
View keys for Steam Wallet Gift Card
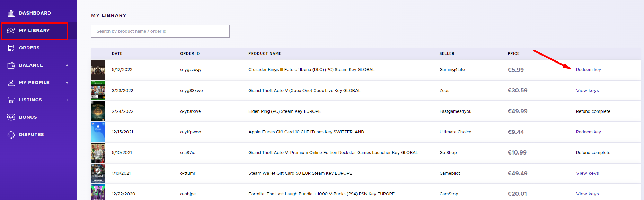point(587,173)
